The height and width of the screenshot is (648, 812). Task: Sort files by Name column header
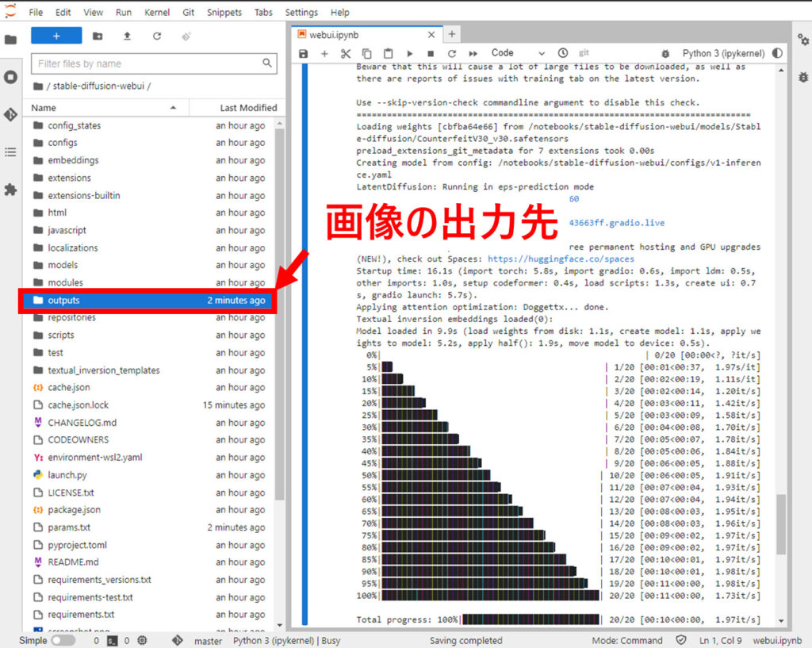pyautogui.click(x=44, y=108)
